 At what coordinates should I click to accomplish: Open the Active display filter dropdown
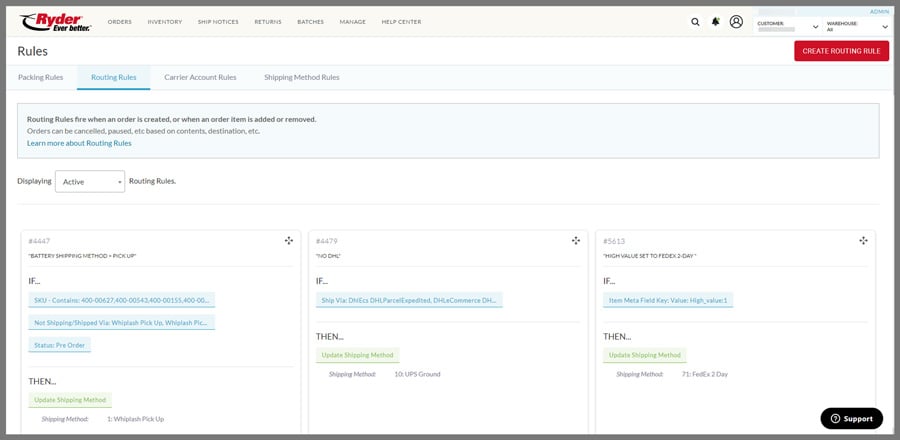90,181
